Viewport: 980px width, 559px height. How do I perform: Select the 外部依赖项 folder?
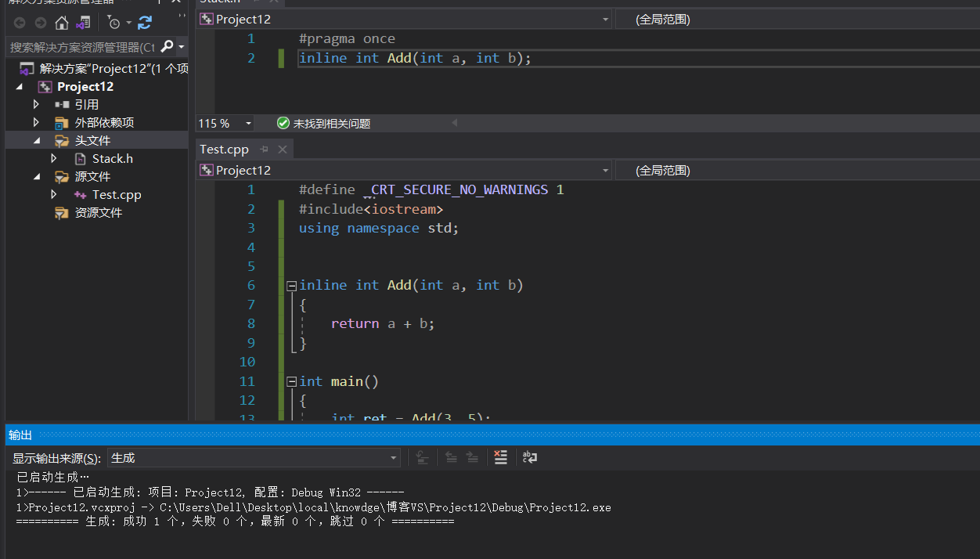(104, 122)
